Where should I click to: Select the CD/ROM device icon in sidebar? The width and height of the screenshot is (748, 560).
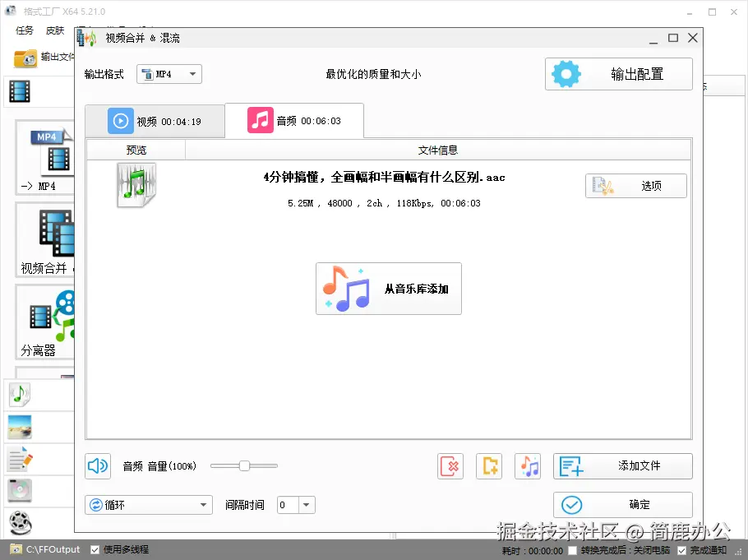click(x=21, y=490)
